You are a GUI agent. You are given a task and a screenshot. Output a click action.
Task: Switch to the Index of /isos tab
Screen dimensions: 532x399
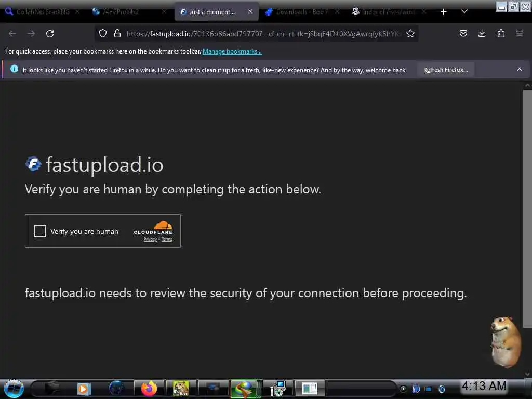pyautogui.click(x=389, y=12)
